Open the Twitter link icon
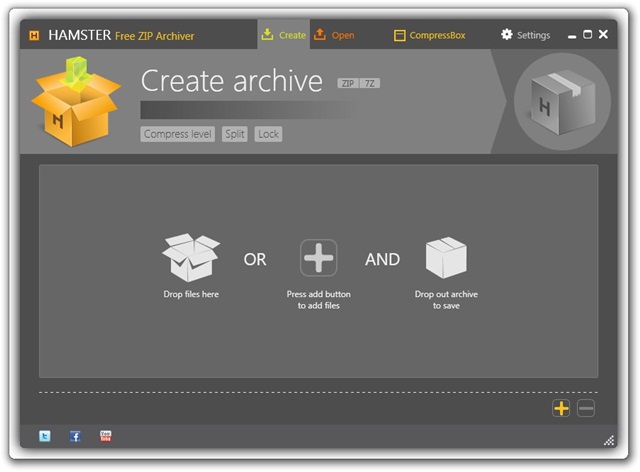 click(45, 436)
